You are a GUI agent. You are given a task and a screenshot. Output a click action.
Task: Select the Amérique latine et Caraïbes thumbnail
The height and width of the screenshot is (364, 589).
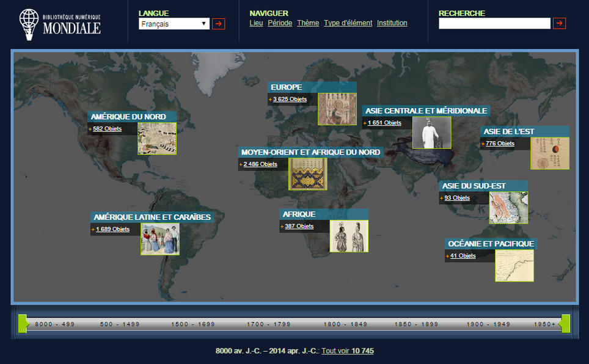159,239
